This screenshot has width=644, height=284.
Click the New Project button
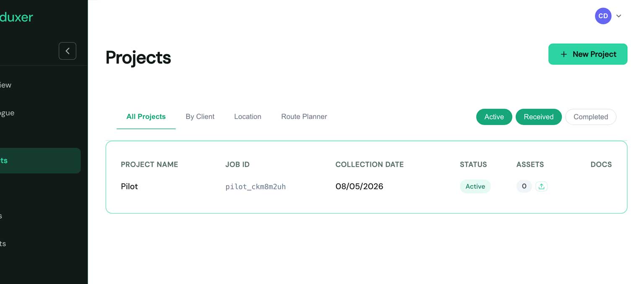[588, 54]
